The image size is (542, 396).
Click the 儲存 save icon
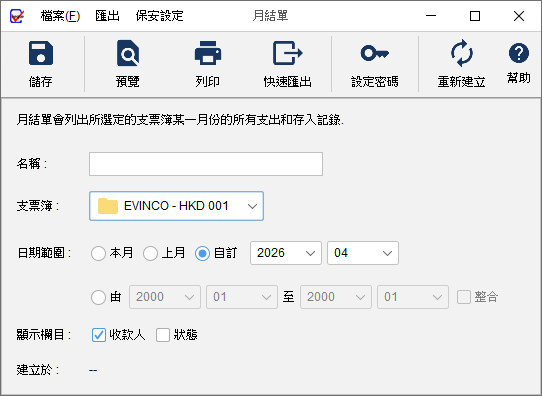point(41,54)
